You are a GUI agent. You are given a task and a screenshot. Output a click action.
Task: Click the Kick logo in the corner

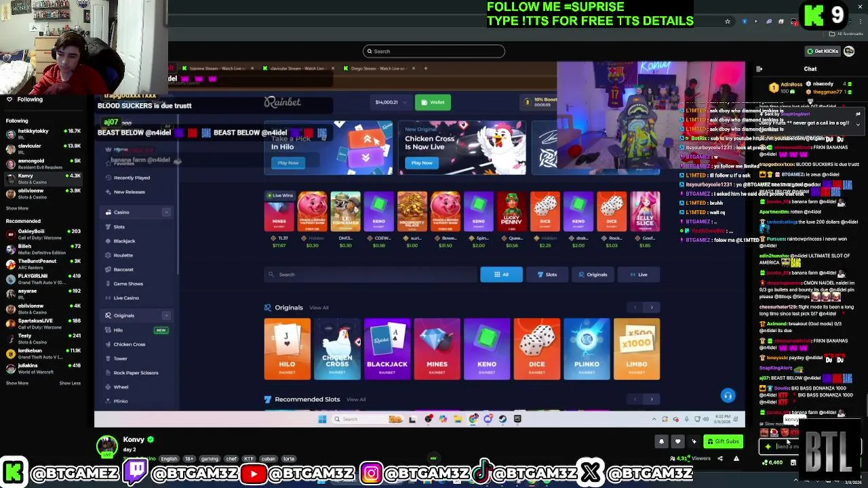coord(814,16)
